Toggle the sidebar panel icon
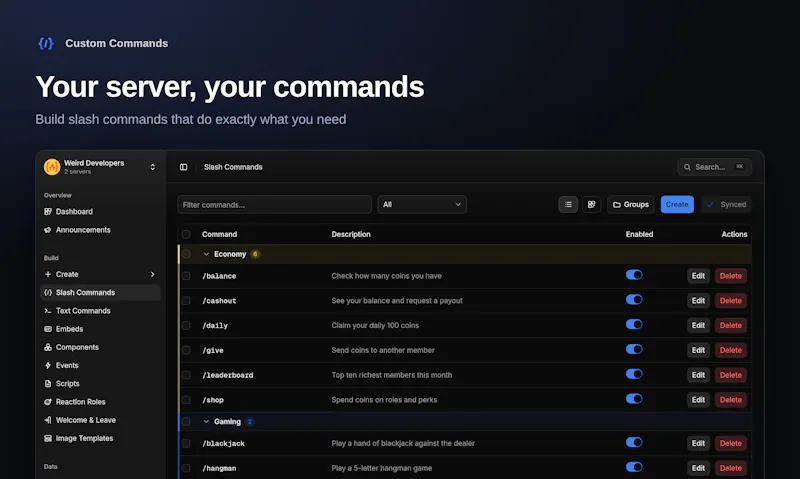 [184, 167]
